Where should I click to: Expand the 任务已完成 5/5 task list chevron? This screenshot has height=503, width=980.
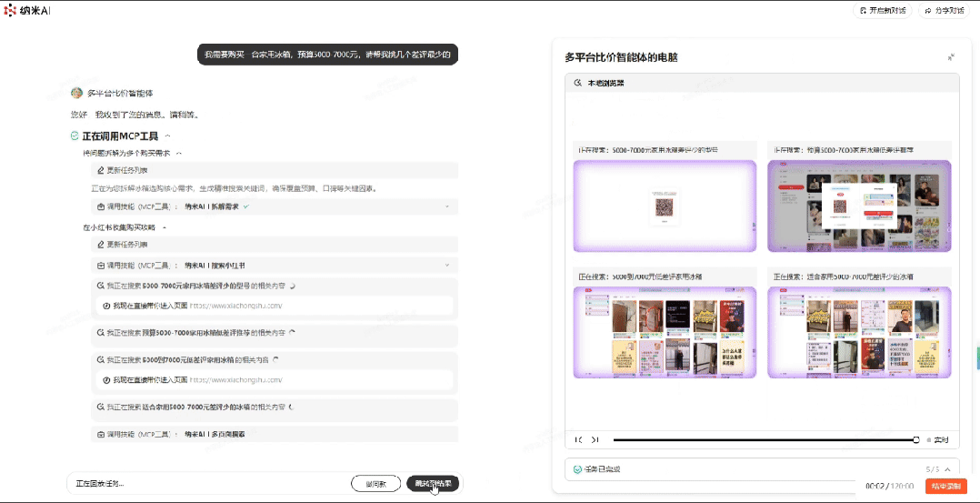click(947, 469)
